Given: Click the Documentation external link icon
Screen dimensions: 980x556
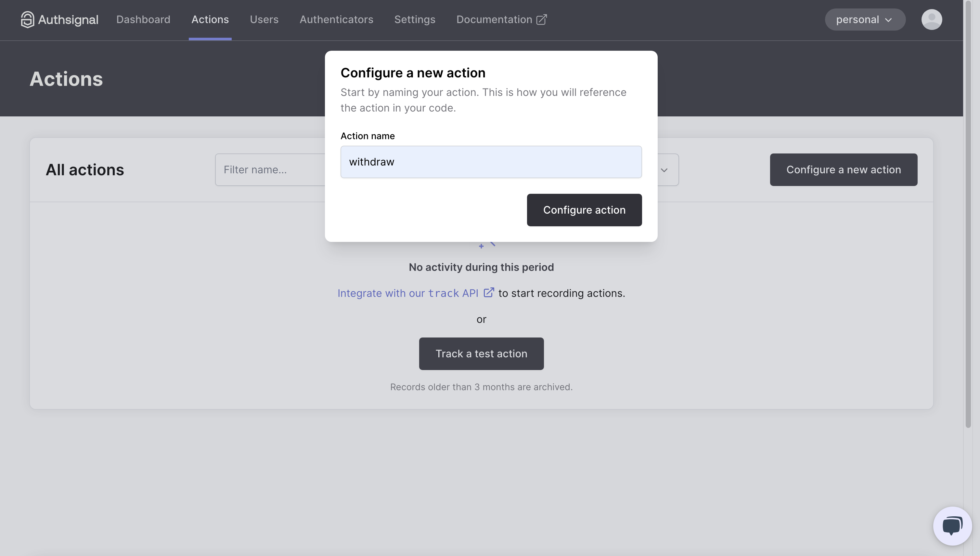Looking at the screenshot, I should [x=542, y=19].
